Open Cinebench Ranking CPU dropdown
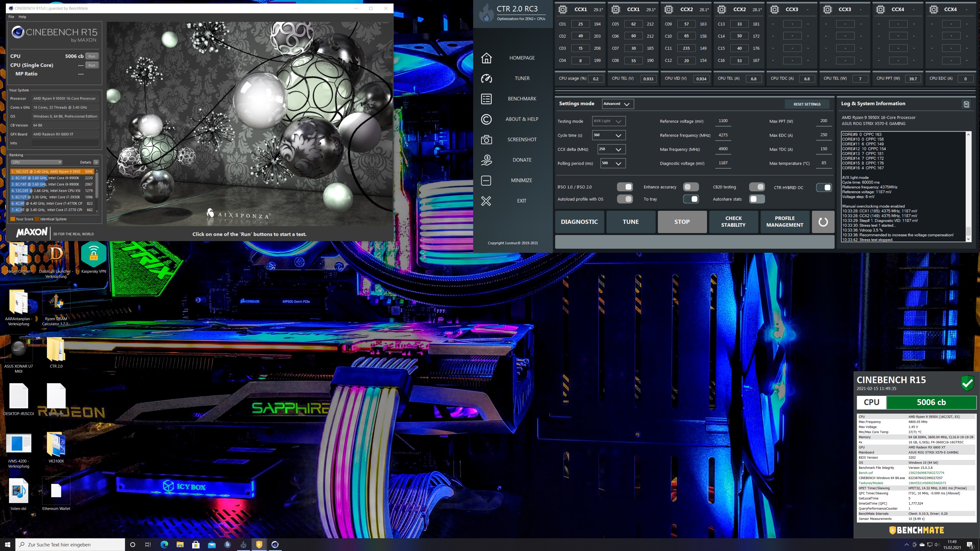 point(36,162)
